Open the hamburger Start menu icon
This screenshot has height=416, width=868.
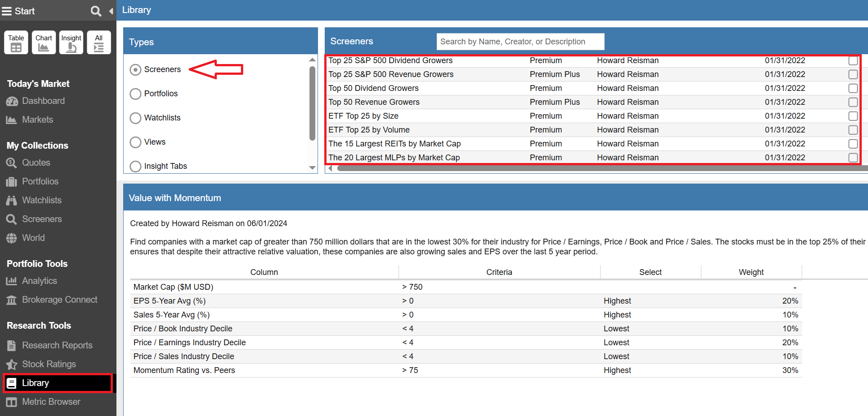pos(7,11)
